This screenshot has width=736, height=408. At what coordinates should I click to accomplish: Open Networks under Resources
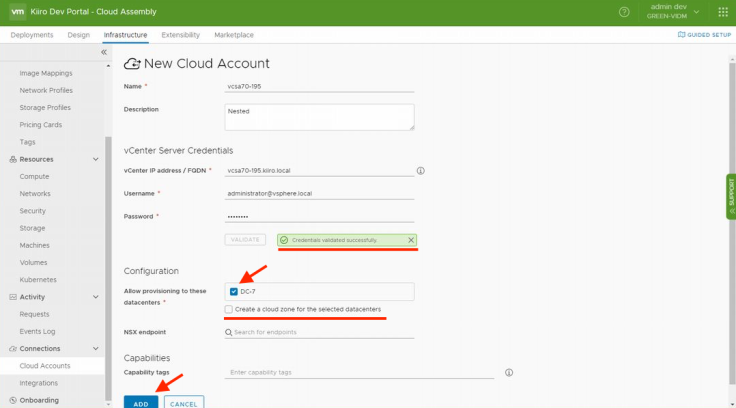click(35, 194)
